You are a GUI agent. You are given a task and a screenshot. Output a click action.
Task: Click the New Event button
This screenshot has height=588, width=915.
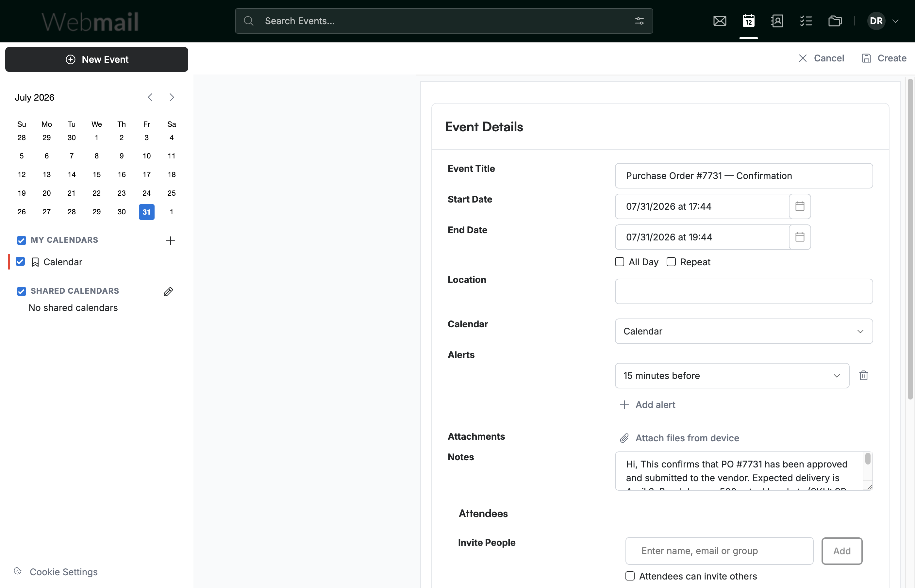click(x=97, y=59)
